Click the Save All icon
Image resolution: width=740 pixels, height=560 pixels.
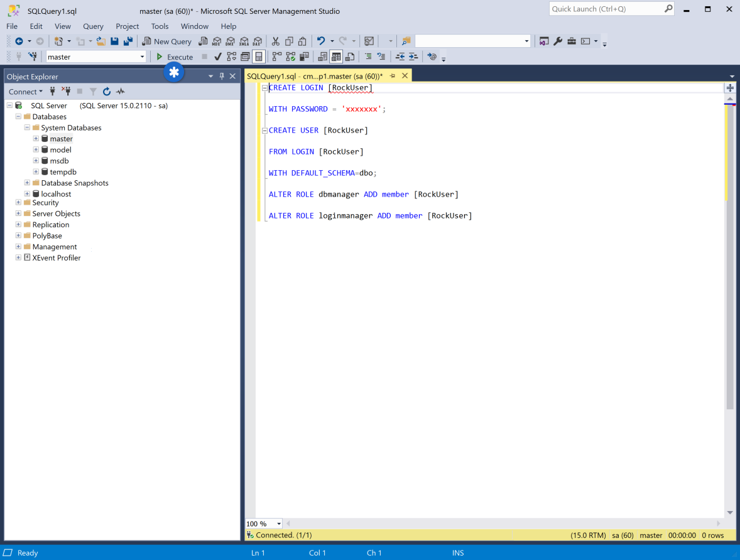click(128, 41)
